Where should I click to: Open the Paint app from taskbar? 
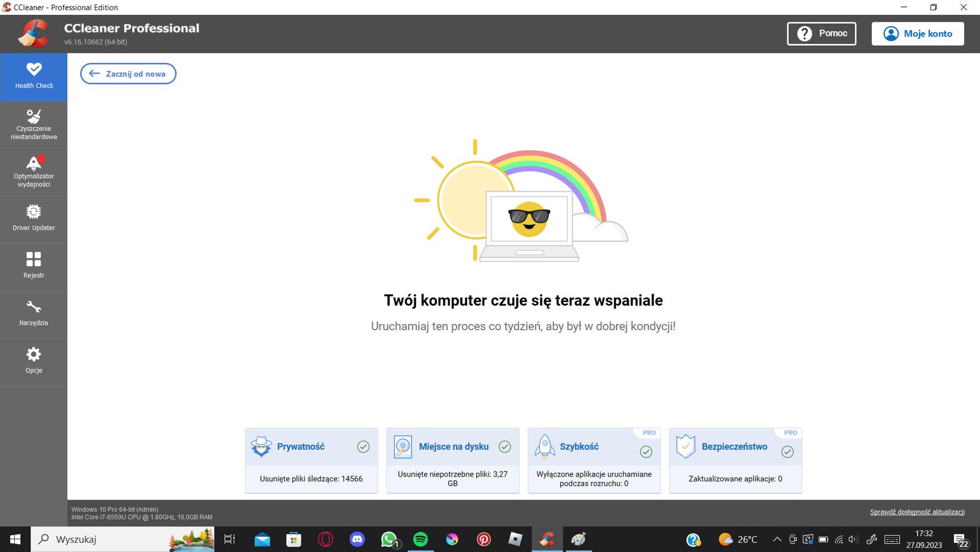pos(579,539)
